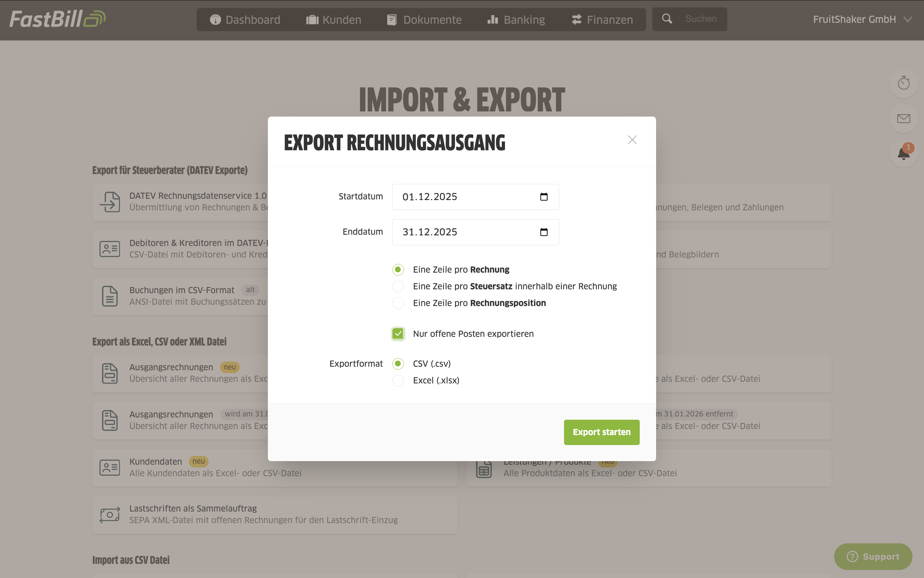Open Buchungen im CSV-Format entry
Screen dimensions: 924x578
(180, 296)
